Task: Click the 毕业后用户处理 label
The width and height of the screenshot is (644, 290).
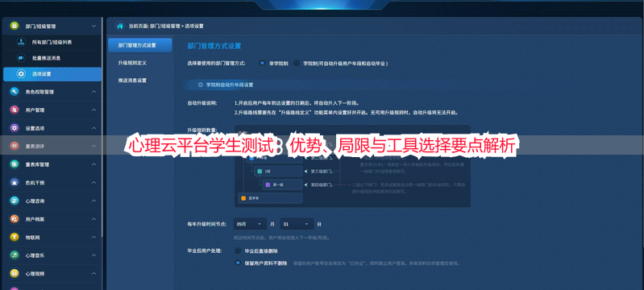Action: [205, 251]
